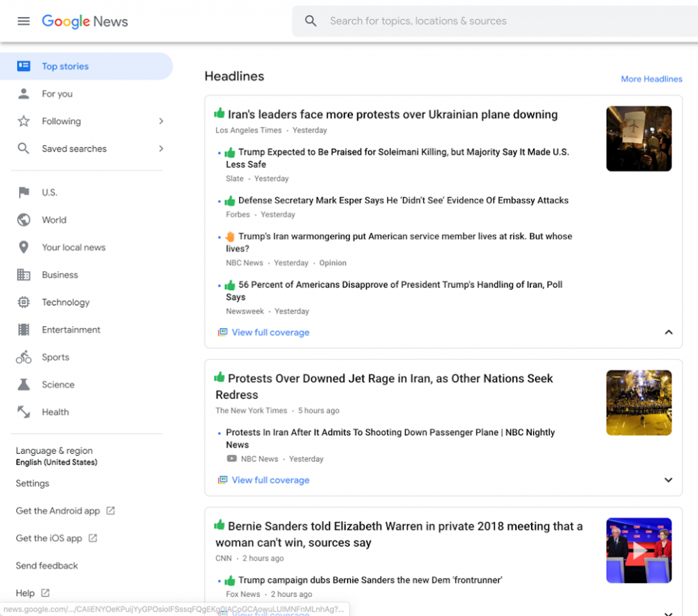
Task: Expand the Following section arrow
Action: click(161, 121)
